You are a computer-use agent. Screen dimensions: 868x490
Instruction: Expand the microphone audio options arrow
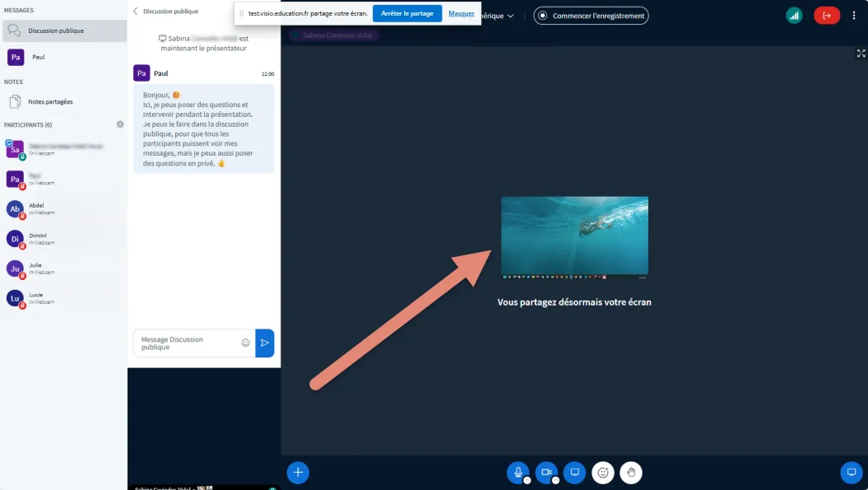pos(527,480)
